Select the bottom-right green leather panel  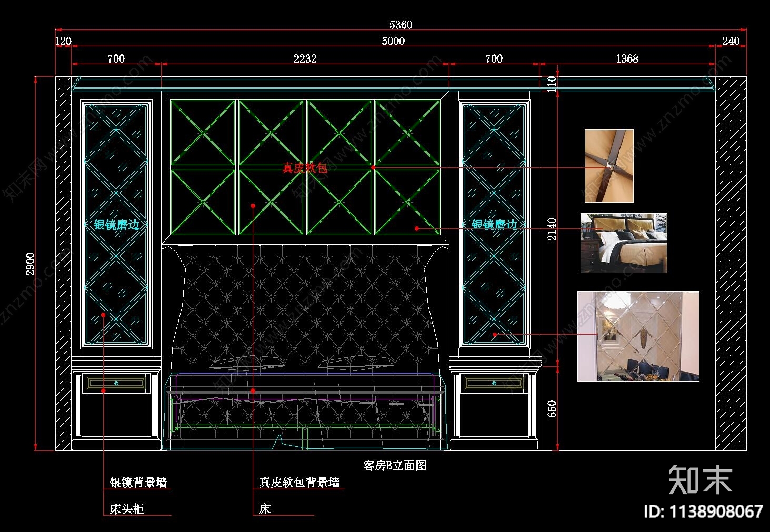point(407,201)
